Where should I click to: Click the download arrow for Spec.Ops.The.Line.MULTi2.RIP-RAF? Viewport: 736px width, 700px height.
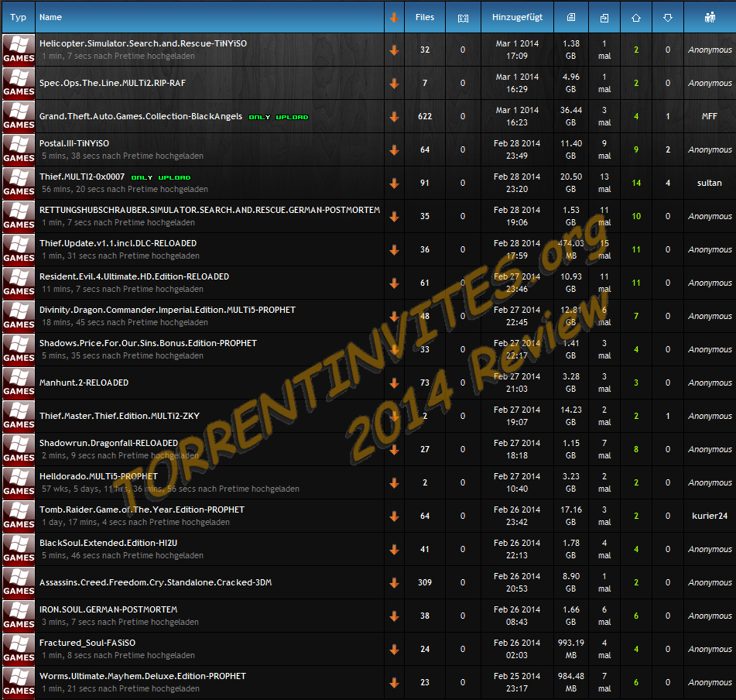tap(394, 84)
